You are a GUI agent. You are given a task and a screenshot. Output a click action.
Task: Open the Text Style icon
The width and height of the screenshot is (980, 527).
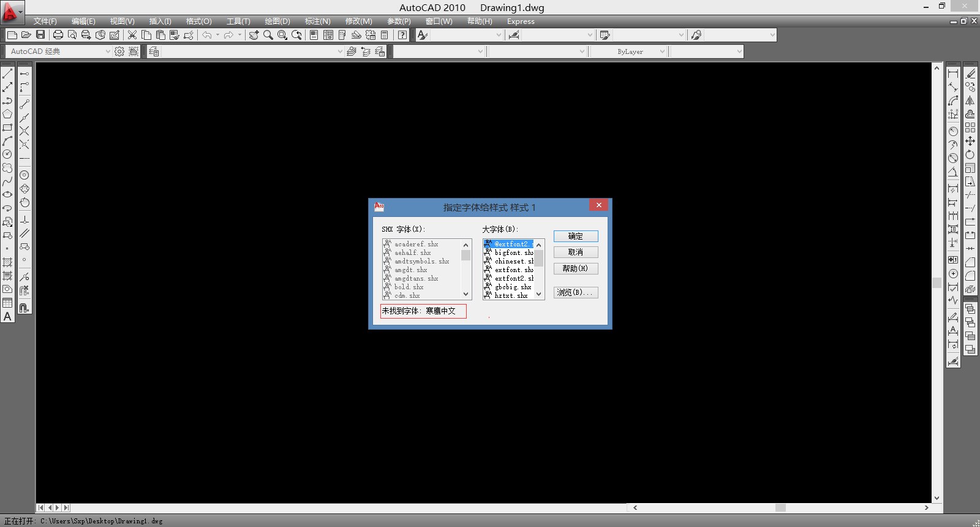[x=422, y=35]
